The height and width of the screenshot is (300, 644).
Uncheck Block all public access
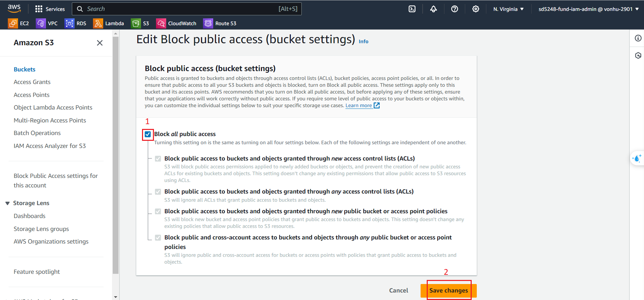[147, 135]
